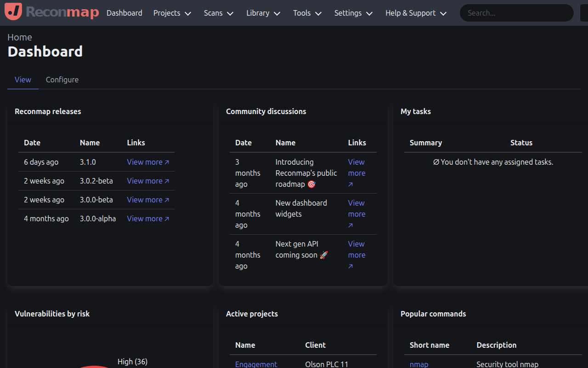Open the Dashboard menu item
Screen dimensions: 588x368
coord(124,13)
